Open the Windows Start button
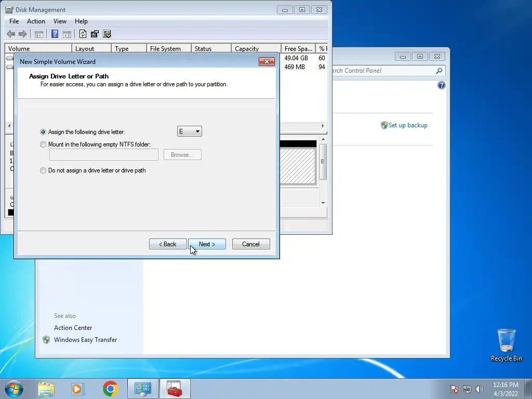Image resolution: width=532 pixels, height=399 pixels. (x=14, y=389)
